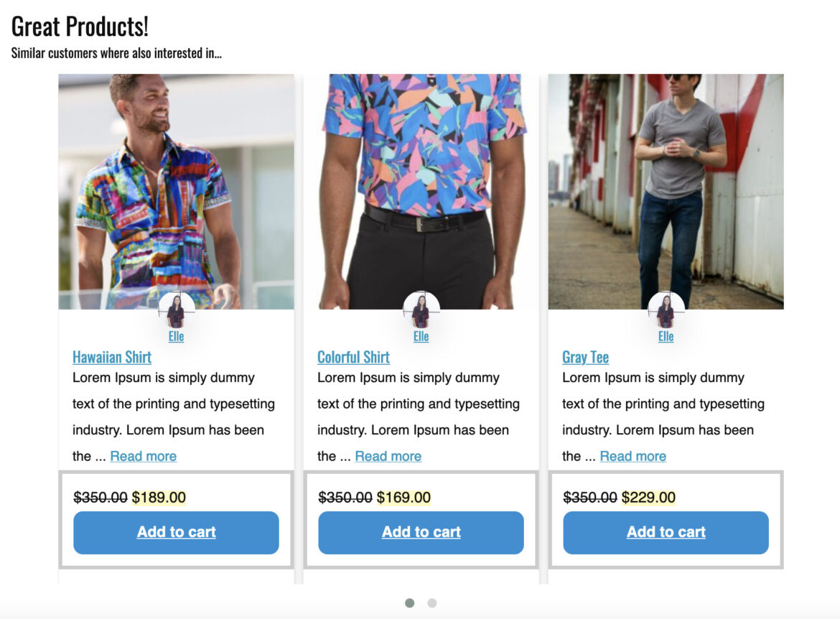Click the Hawaiian Shirt product photo
The height and width of the screenshot is (619, 840).
176,187
